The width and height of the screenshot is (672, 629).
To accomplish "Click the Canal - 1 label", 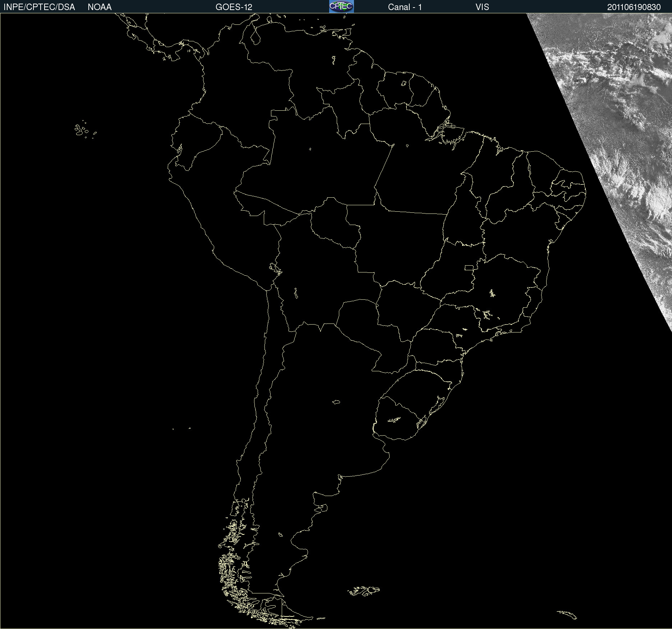I will point(405,7).
